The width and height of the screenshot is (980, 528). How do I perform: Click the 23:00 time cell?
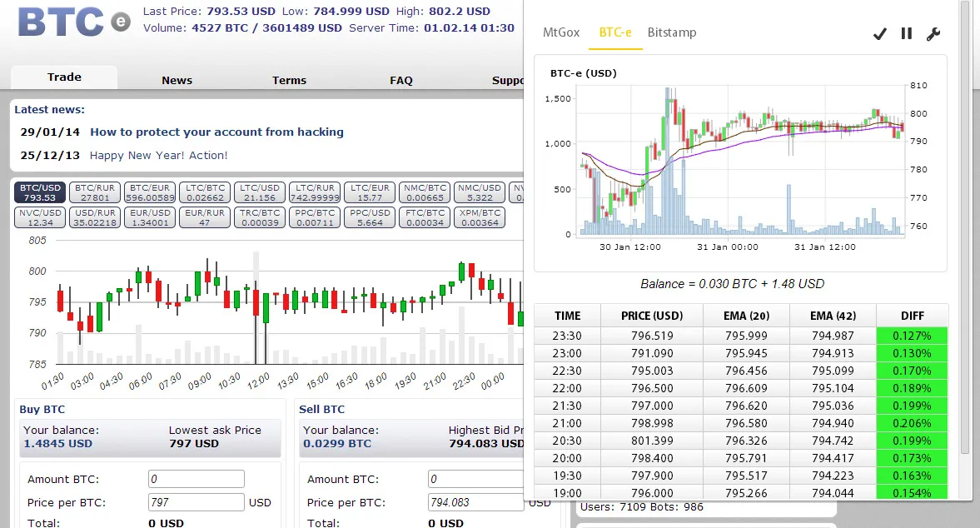click(x=568, y=353)
